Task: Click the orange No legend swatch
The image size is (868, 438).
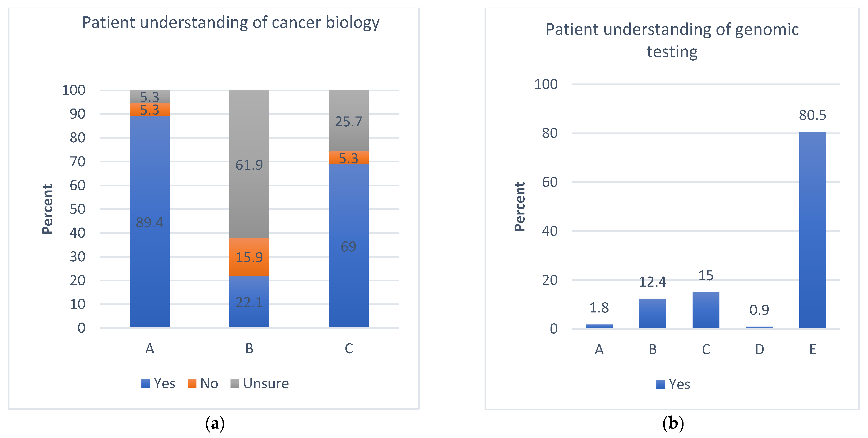Action: coord(192,384)
